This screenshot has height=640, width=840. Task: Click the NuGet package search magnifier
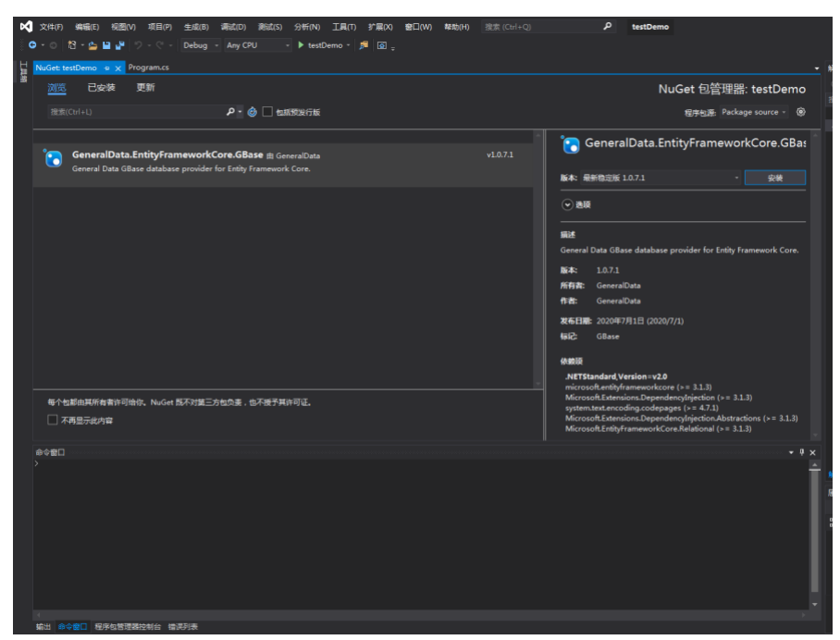click(x=230, y=111)
